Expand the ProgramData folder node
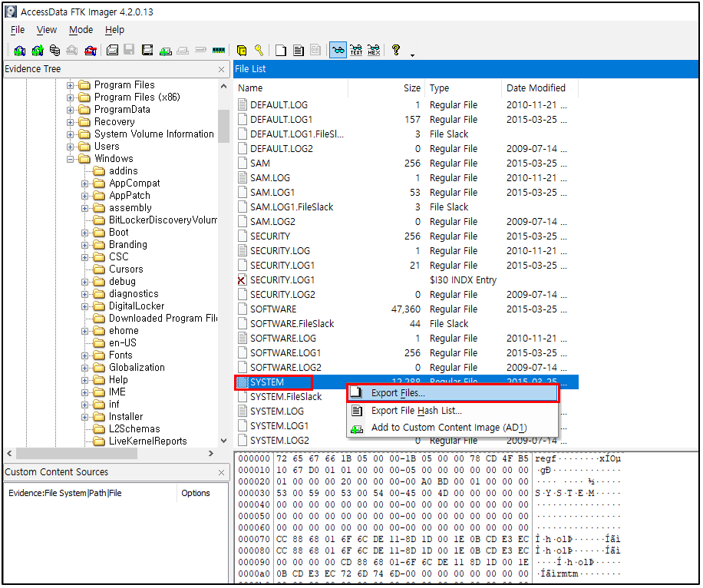Screen dimensions: 703x588 point(70,110)
